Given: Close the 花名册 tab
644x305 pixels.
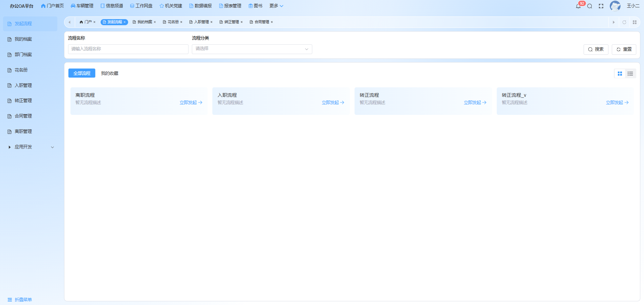Looking at the screenshot, I should [x=181, y=22].
